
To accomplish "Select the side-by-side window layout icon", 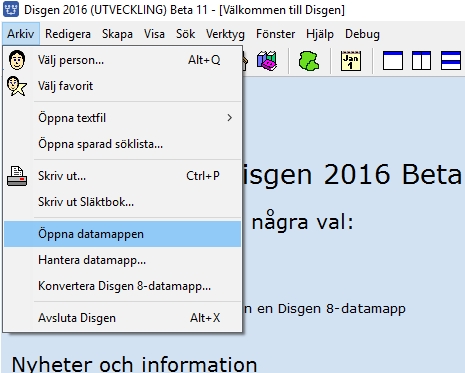I will 421,61.
